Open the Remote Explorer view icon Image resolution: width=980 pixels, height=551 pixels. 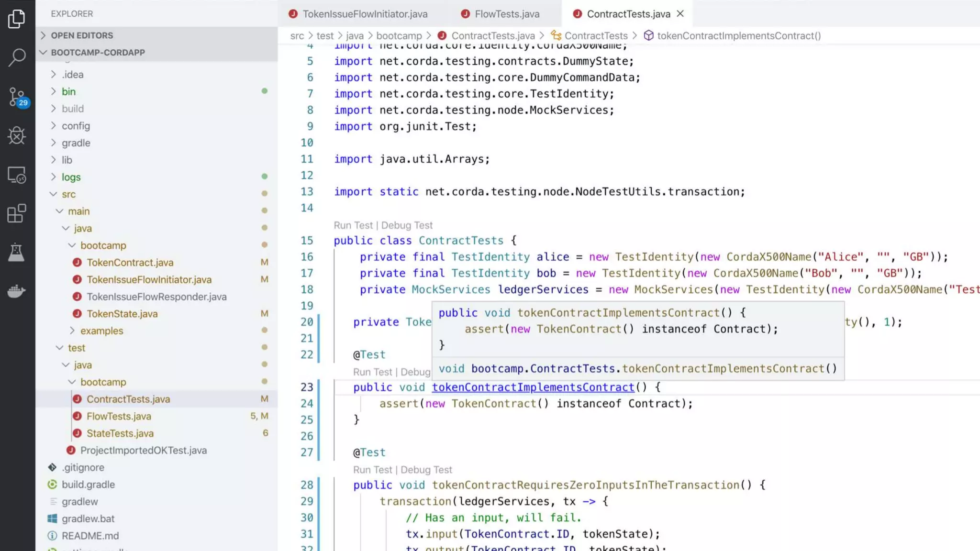coord(17,175)
